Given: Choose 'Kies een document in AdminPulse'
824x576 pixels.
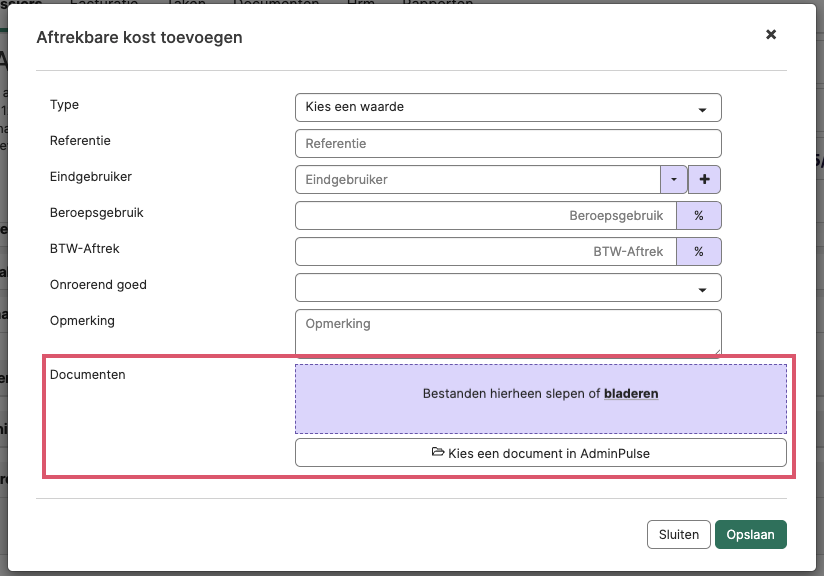Looking at the screenshot, I should click(x=541, y=453).
